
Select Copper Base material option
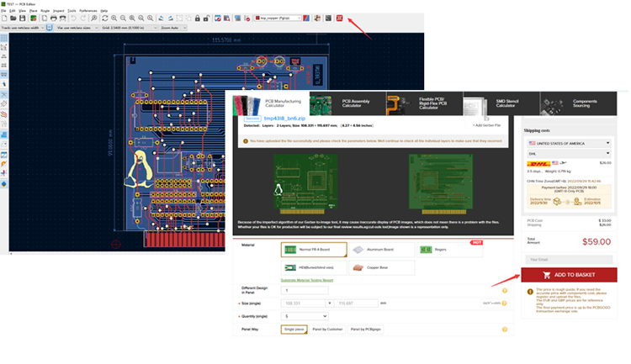click(381, 267)
